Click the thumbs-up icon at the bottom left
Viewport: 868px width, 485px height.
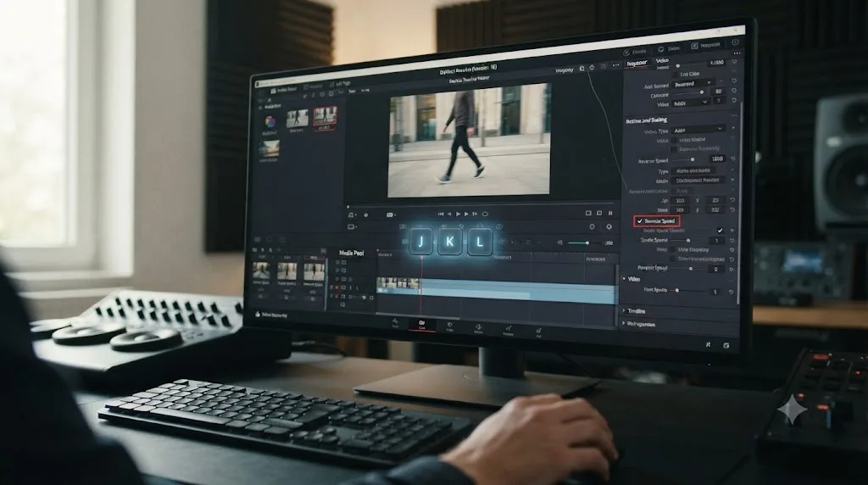258,314
